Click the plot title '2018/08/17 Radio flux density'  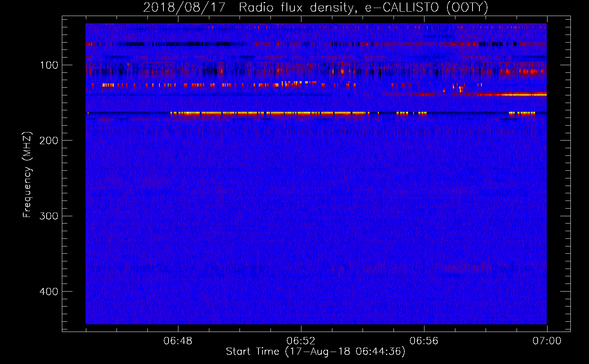(x=315, y=8)
